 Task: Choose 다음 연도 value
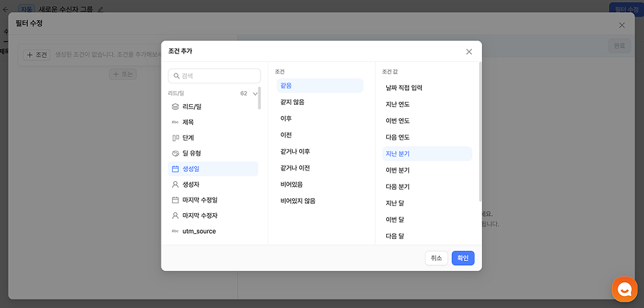click(427, 138)
